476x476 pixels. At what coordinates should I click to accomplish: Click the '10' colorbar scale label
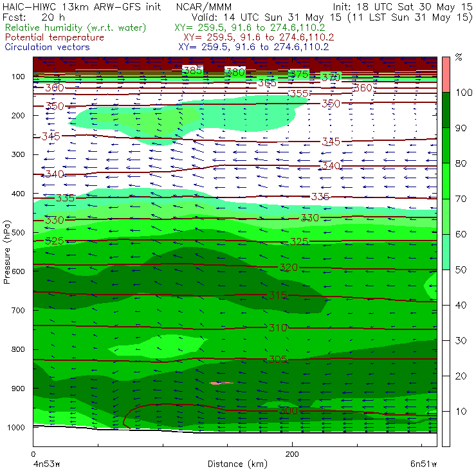(461, 411)
